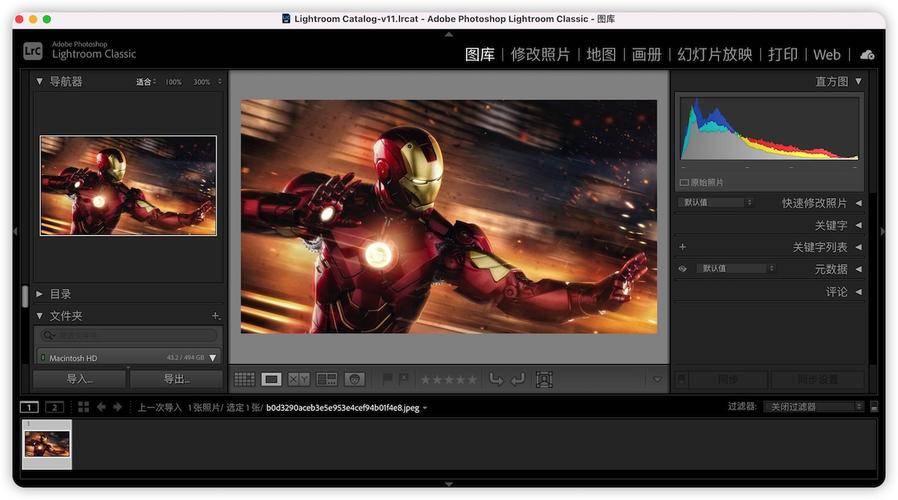Expand the 关键字 panel
Viewport: 898px width, 500px height.
point(858,225)
